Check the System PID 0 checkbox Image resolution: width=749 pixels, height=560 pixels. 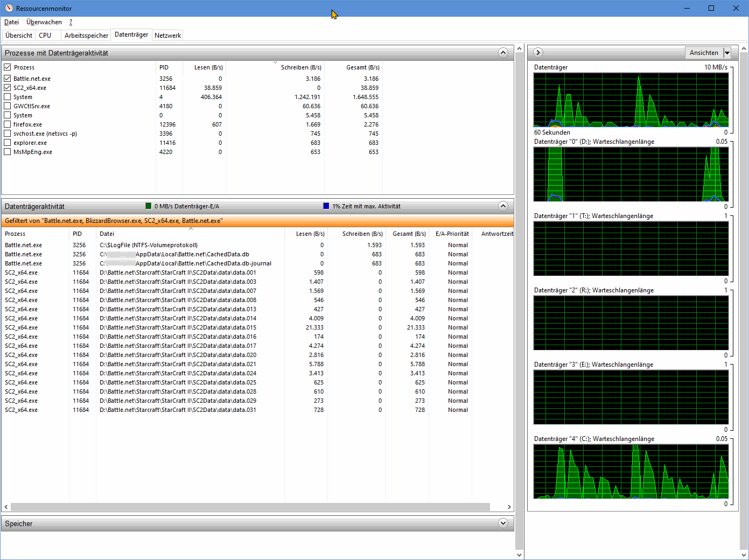click(8, 115)
